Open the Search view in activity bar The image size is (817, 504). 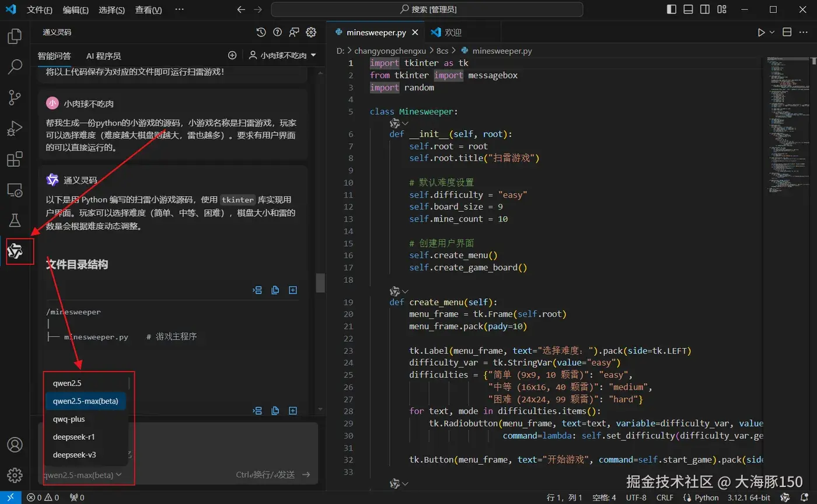[x=15, y=66]
